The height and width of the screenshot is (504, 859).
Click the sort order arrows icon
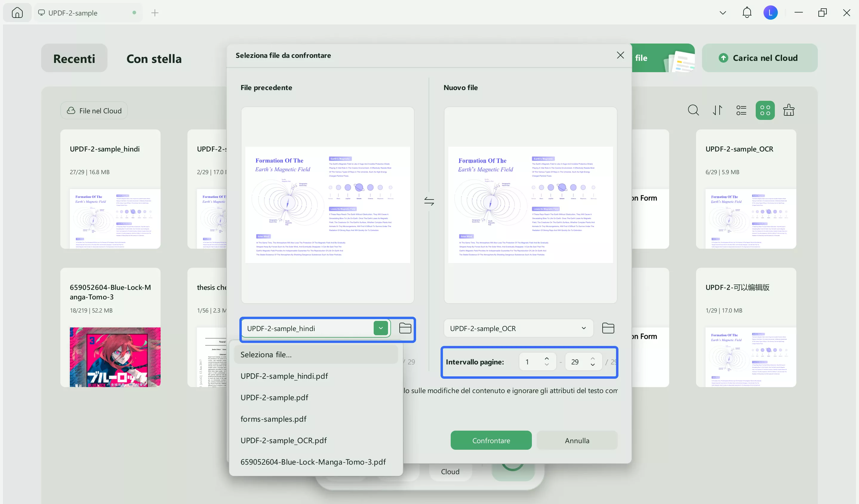point(717,110)
